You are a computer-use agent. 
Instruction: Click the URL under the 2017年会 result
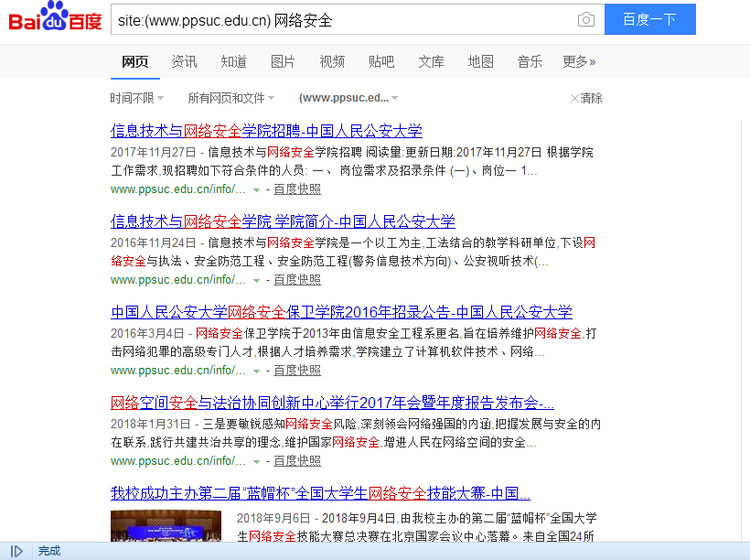click(x=178, y=460)
